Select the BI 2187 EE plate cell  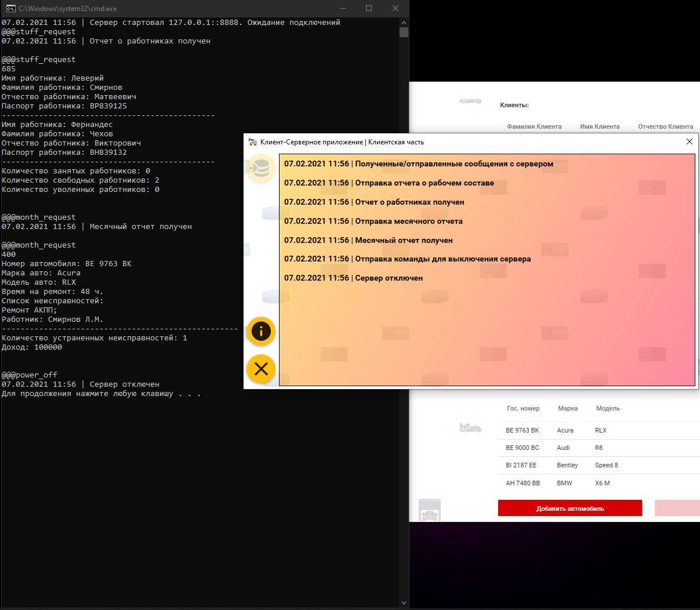pos(521,465)
